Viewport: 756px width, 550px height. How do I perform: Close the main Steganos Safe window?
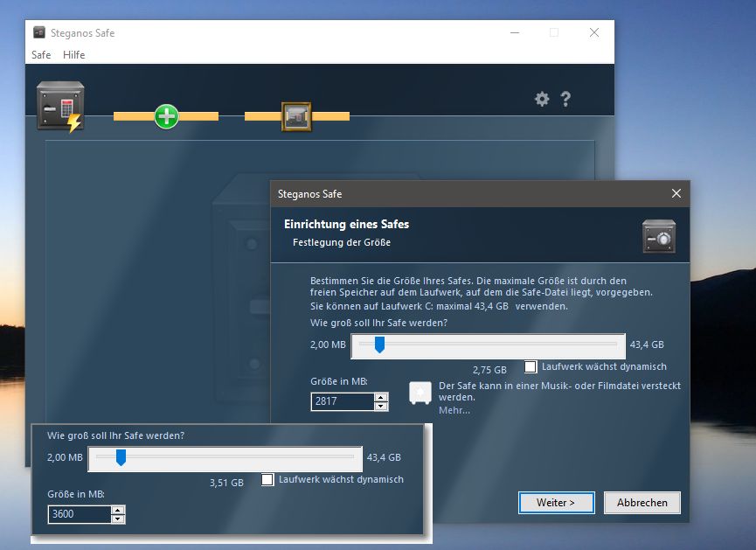pos(594,33)
